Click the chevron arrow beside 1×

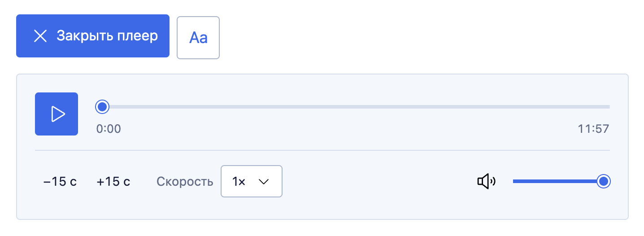click(x=264, y=182)
